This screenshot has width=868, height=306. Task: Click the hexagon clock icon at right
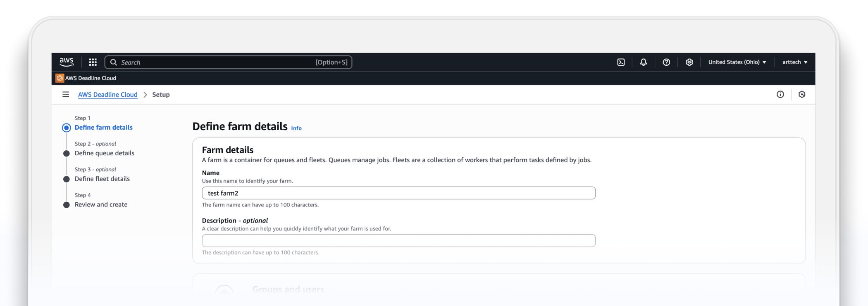click(802, 95)
